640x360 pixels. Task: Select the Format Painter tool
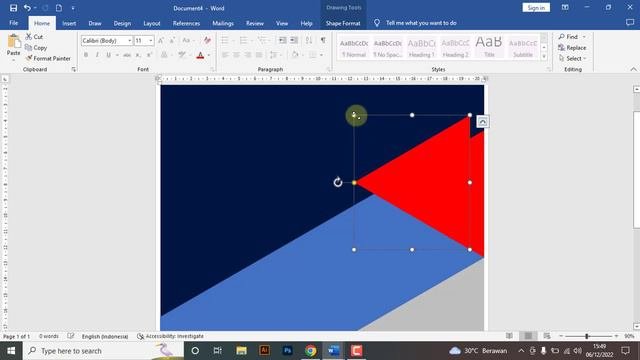click(48, 58)
